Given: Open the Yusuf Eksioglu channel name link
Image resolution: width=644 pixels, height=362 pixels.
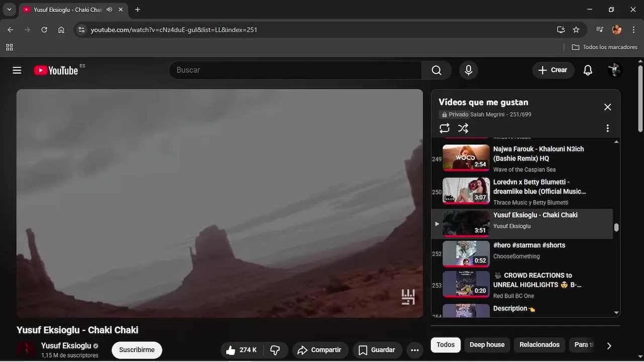Looking at the screenshot, I should 66,346.
